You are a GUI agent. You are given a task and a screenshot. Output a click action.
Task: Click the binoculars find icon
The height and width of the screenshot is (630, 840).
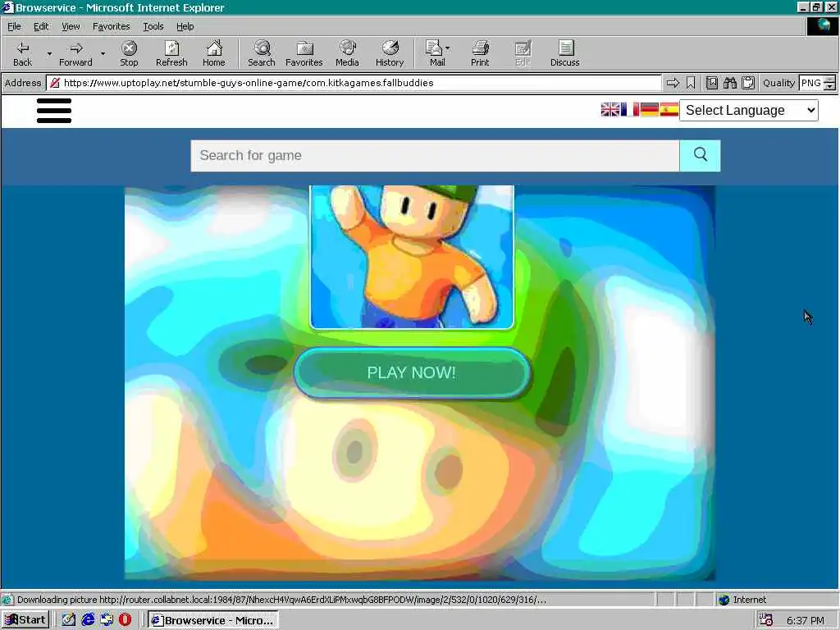729,83
